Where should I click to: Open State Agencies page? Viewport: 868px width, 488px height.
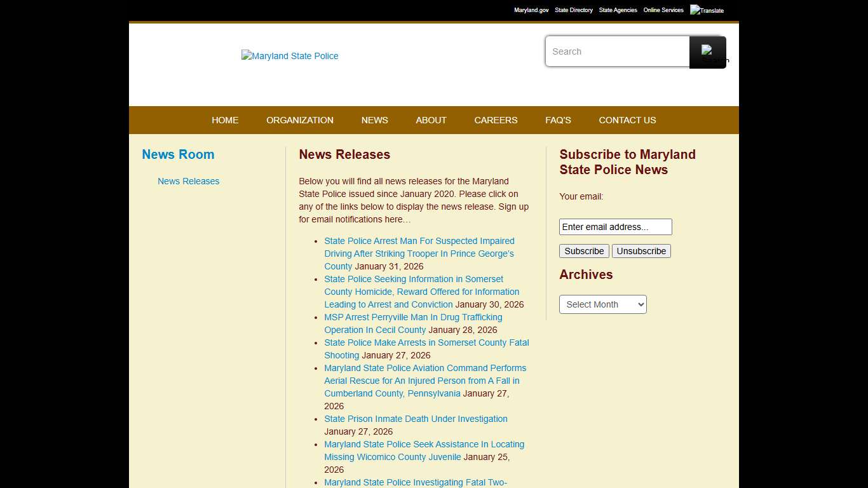(x=617, y=10)
